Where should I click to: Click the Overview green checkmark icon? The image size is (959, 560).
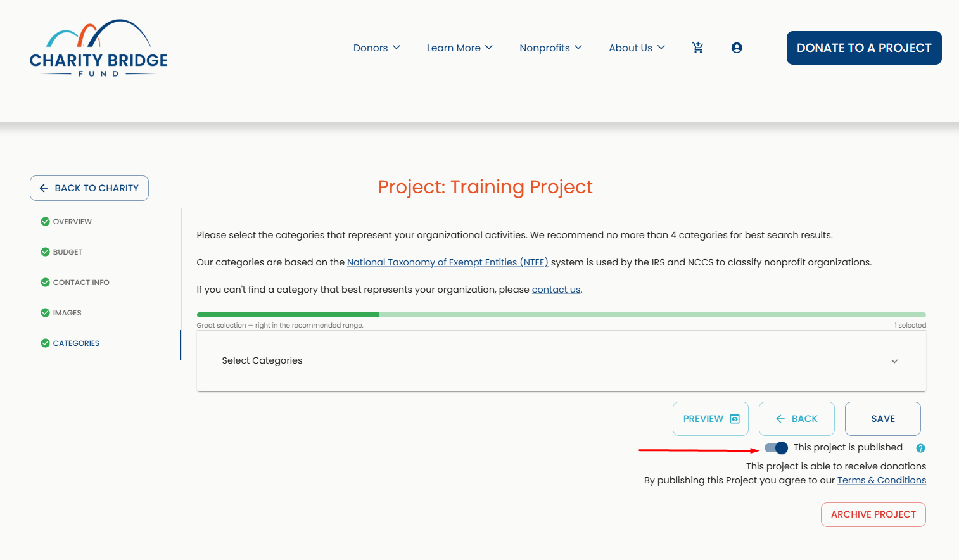(x=45, y=221)
